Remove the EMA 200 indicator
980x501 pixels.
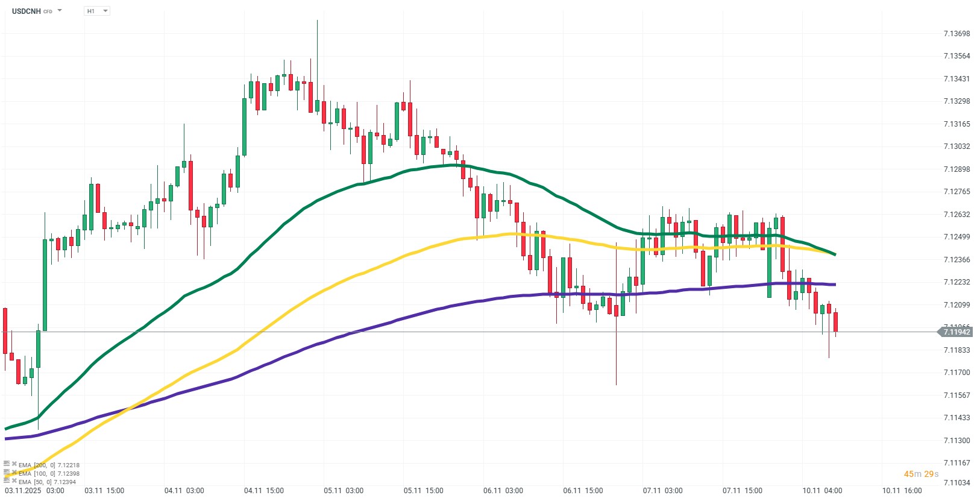pyautogui.click(x=14, y=464)
